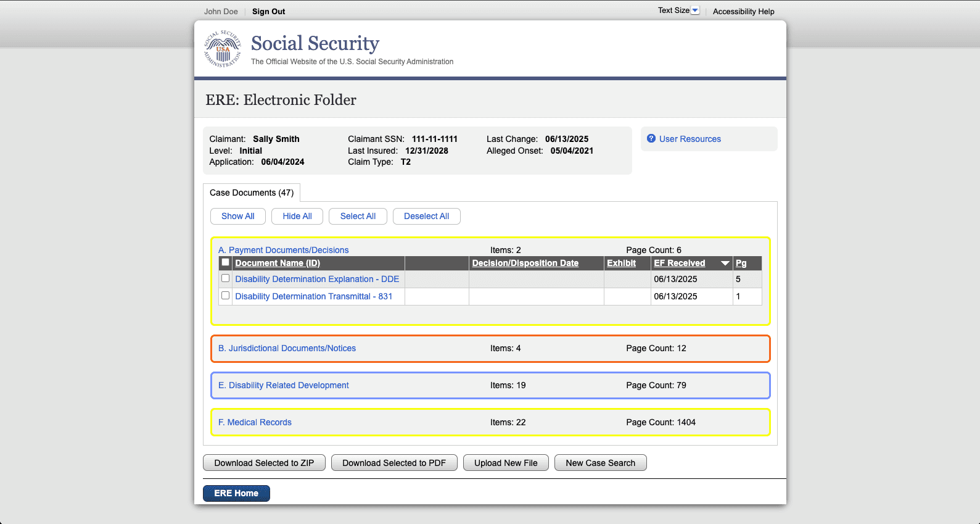Viewport: 980px width, 524px height.
Task: Sort by Decision/Disposition Date column
Action: pos(525,263)
